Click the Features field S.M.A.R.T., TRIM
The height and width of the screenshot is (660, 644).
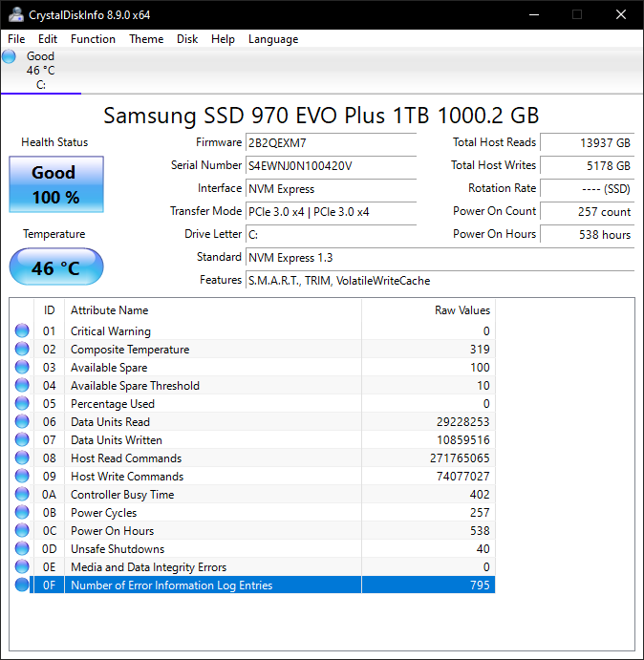tap(440, 280)
